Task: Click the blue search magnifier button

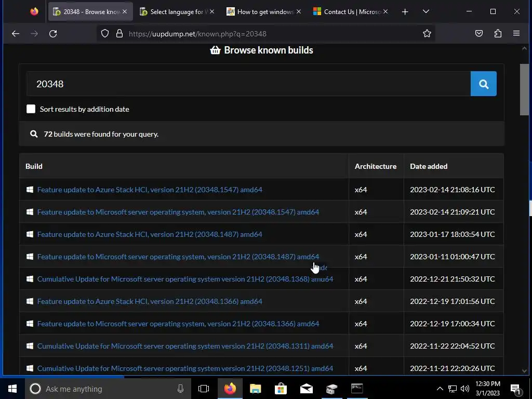Action: tap(484, 84)
